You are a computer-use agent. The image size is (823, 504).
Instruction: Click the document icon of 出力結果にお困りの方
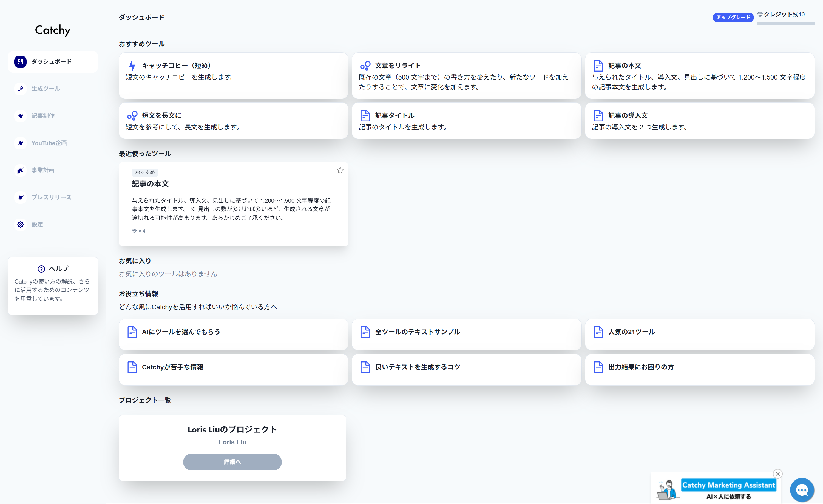(x=598, y=367)
